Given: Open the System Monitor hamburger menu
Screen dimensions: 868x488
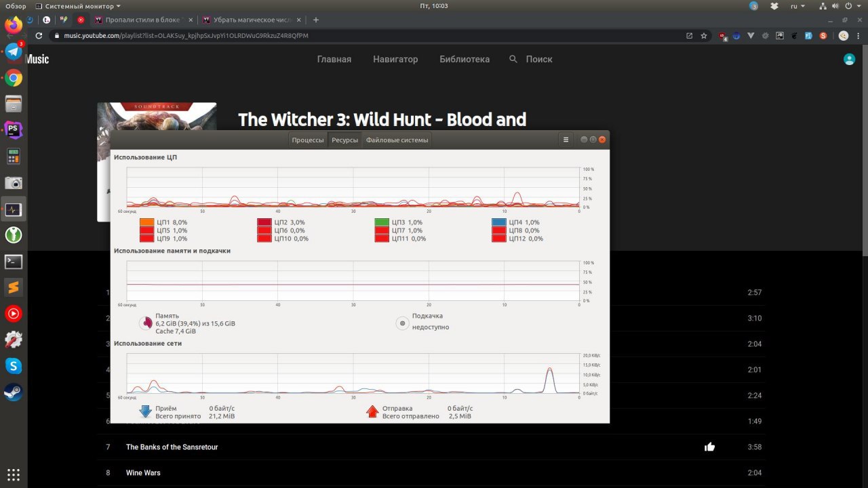Looking at the screenshot, I should pos(566,140).
